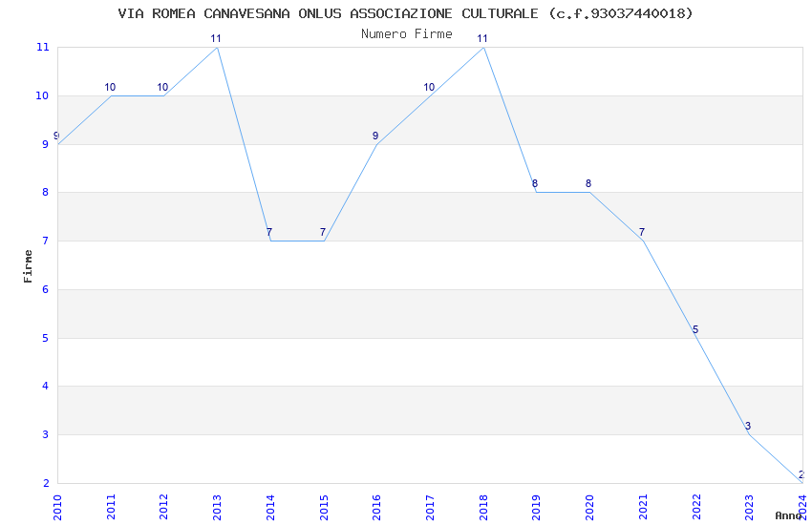Screen dimensions: 812x525
Task: Select year 2020 on the x-axis
Action: click(589, 508)
